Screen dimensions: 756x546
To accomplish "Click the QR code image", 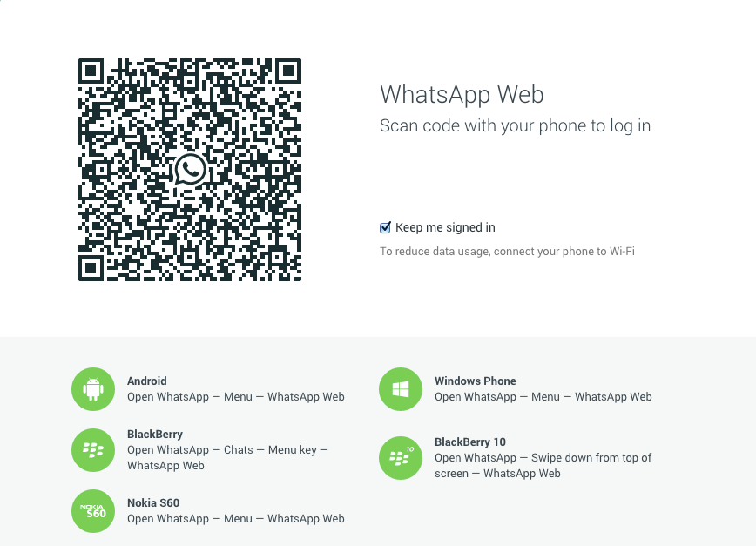I will point(190,170).
